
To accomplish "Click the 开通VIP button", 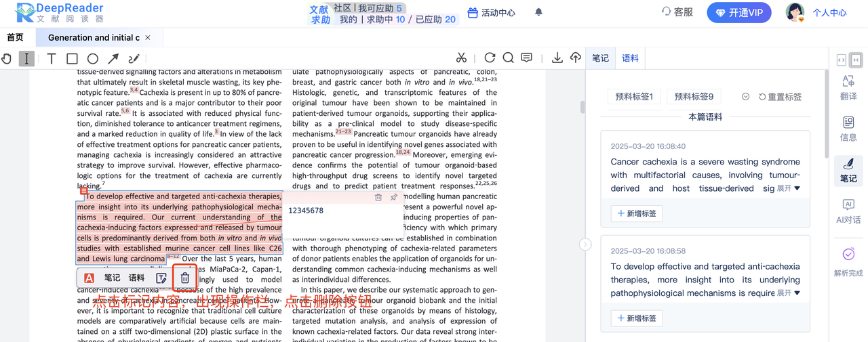I will pyautogui.click(x=739, y=13).
